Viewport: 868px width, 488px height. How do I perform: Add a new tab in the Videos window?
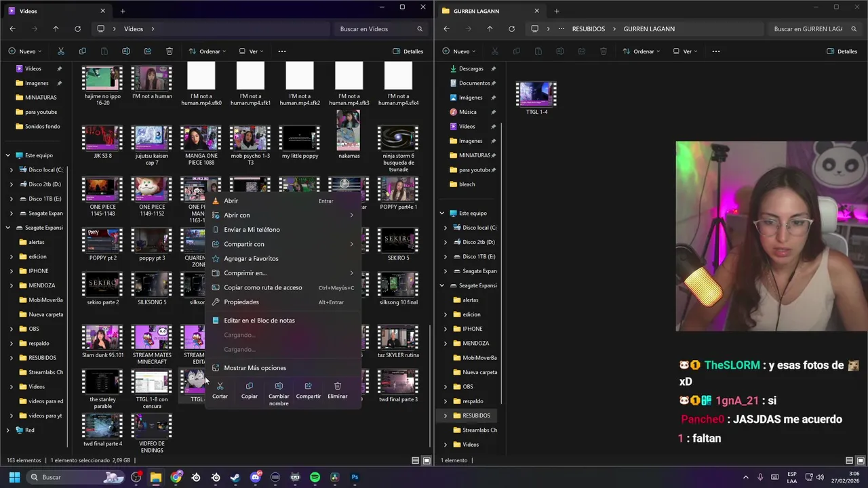123,11
